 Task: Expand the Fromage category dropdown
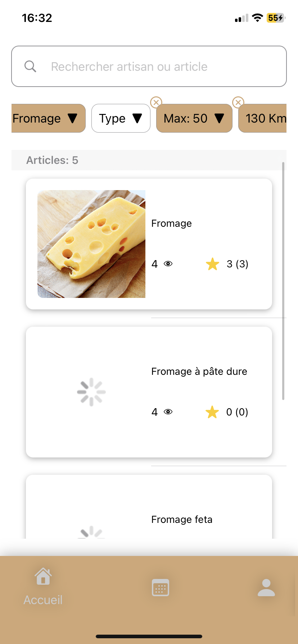point(48,118)
